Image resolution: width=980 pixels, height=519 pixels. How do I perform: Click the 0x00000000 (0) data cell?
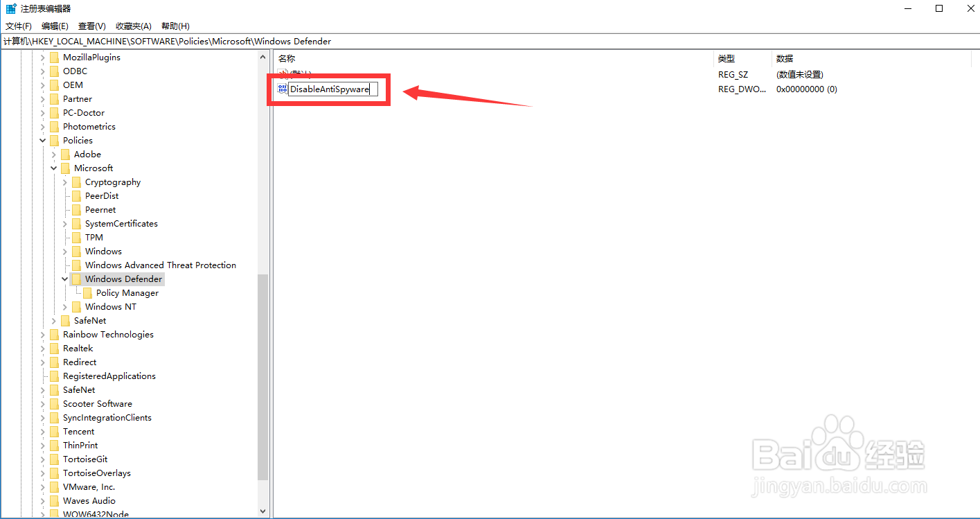(x=807, y=89)
